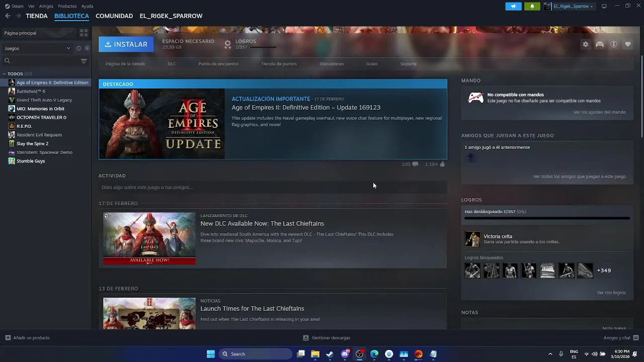Open the EL_RIGEK_SPARROW profile section

point(171,16)
